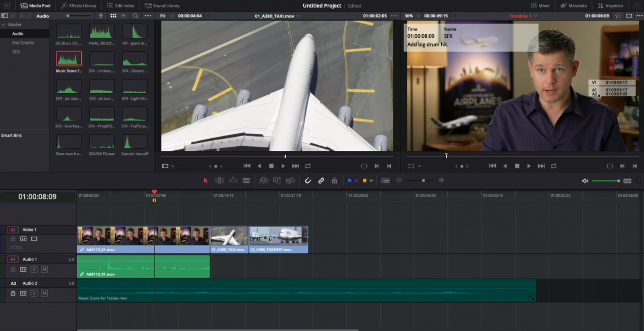Click the yellow Marker icon
Viewport: 644px width, 331px height.
[x=364, y=181]
